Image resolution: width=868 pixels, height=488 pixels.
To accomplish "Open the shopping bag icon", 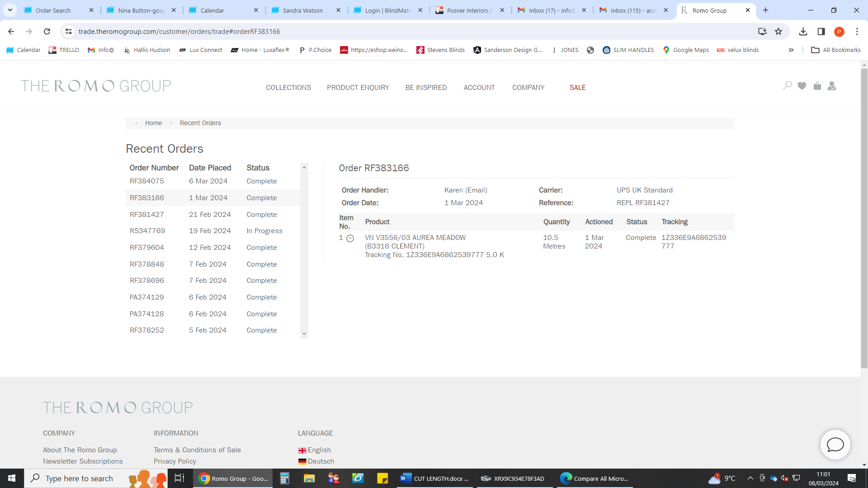I will (817, 86).
